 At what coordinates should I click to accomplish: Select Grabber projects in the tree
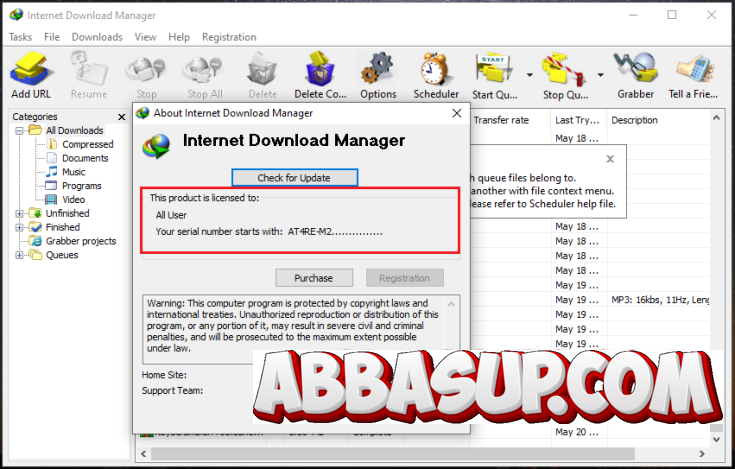(81, 241)
